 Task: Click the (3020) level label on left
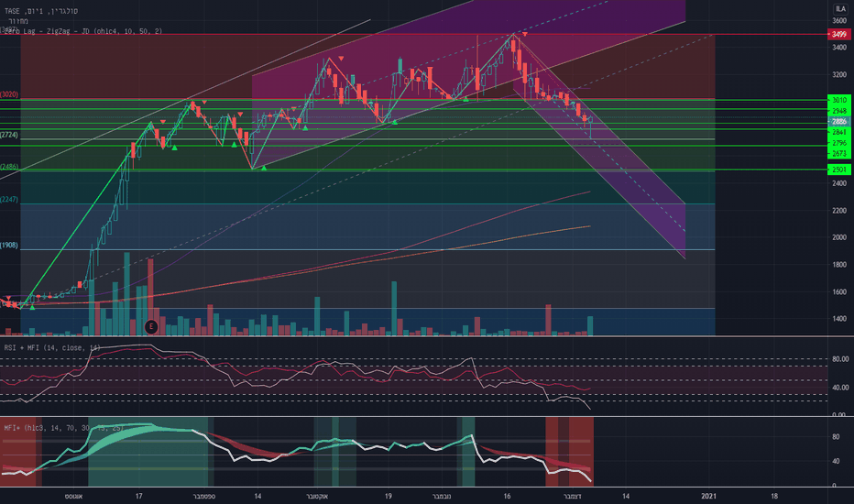pos(9,94)
